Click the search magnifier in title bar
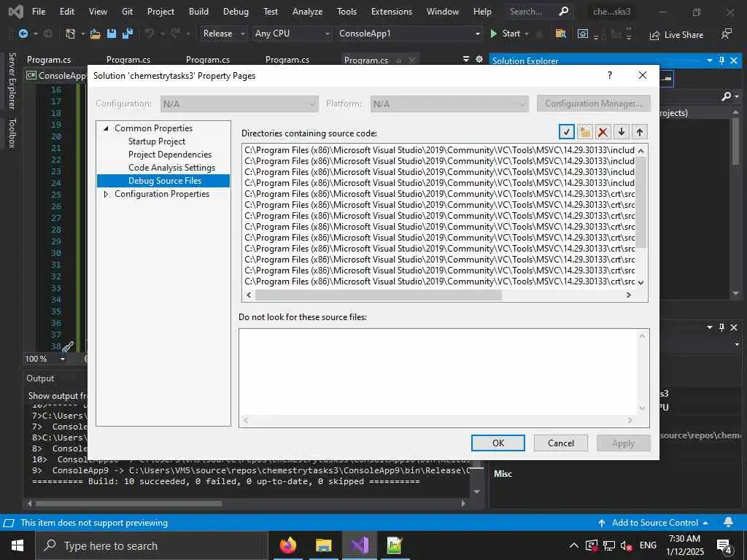The height and width of the screenshot is (560, 747). point(564,12)
